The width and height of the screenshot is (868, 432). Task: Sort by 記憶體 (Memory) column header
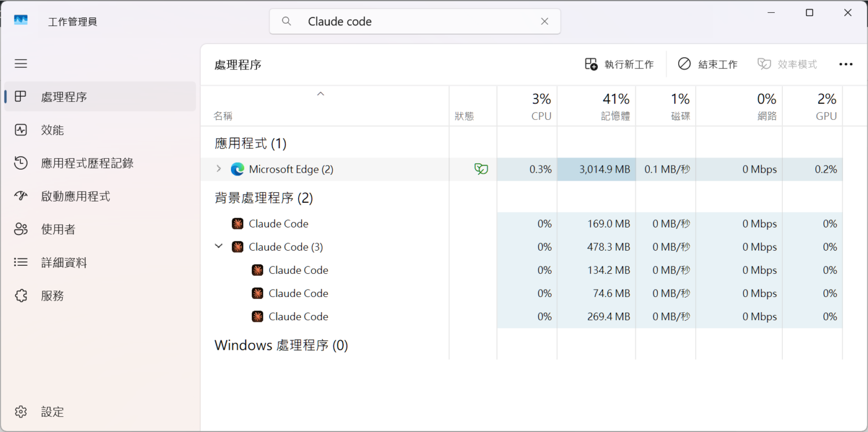[x=597, y=106]
